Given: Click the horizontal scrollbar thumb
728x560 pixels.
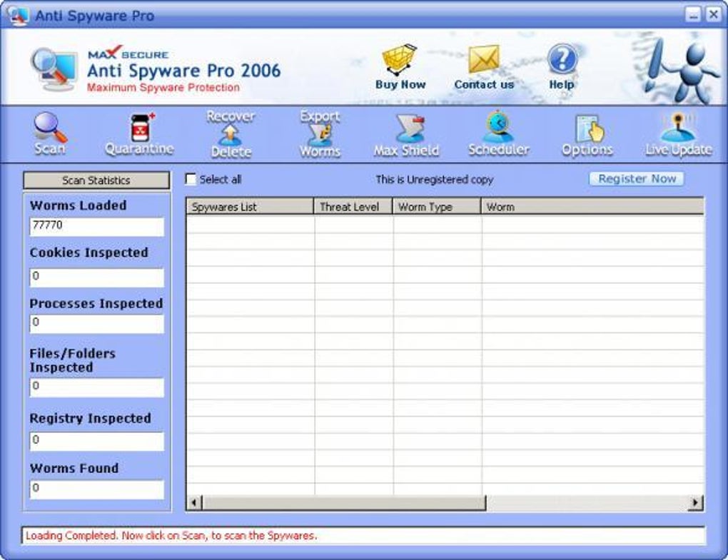Looking at the screenshot, I should [344, 502].
